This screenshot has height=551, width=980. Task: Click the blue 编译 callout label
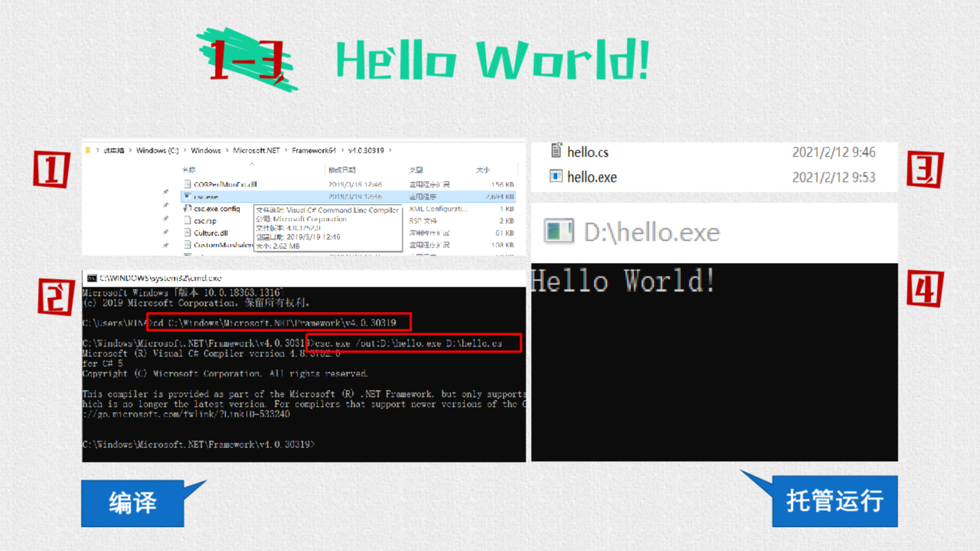pos(132,503)
